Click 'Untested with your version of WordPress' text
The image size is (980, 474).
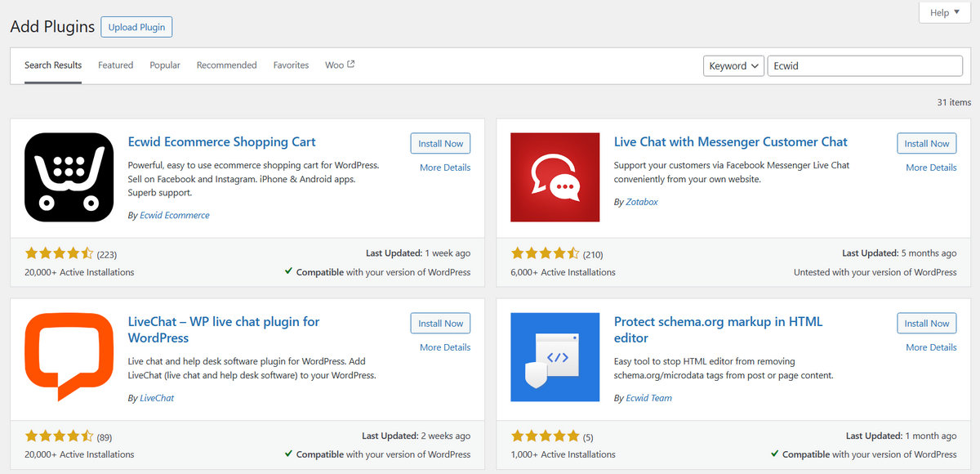click(875, 272)
